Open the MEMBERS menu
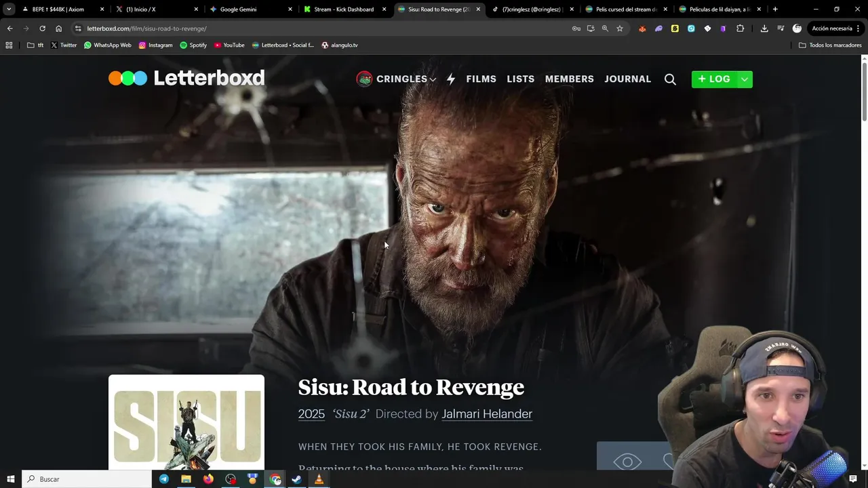This screenshot has height=488, width=868. tap(569, 79)
